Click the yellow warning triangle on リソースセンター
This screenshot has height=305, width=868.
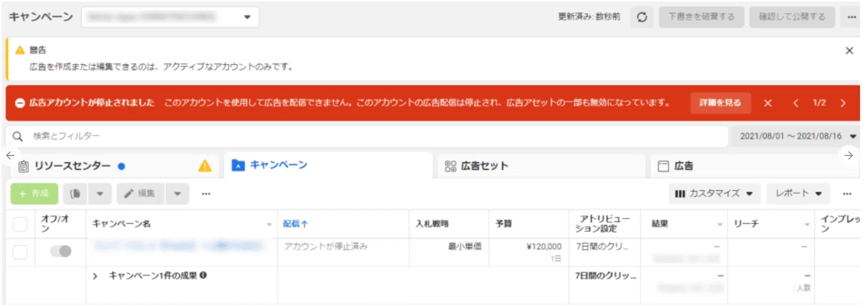pyautogui.click(x=205, y=166)
